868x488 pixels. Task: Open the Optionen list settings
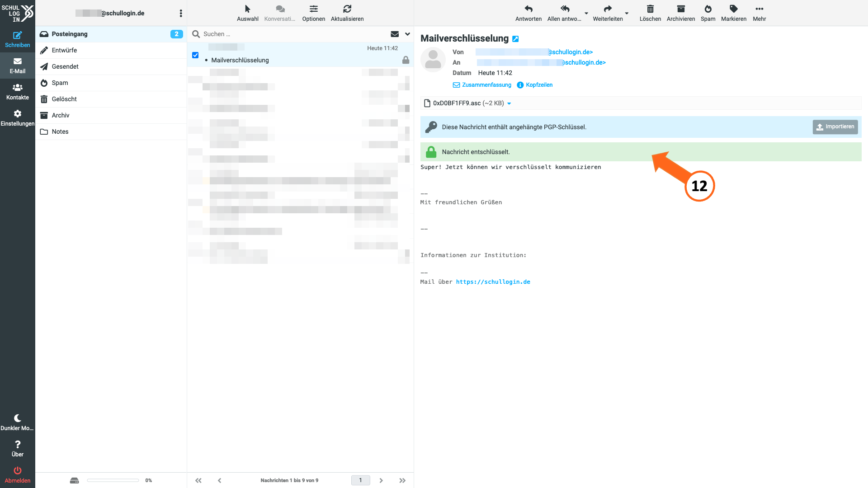click(314, 13)
